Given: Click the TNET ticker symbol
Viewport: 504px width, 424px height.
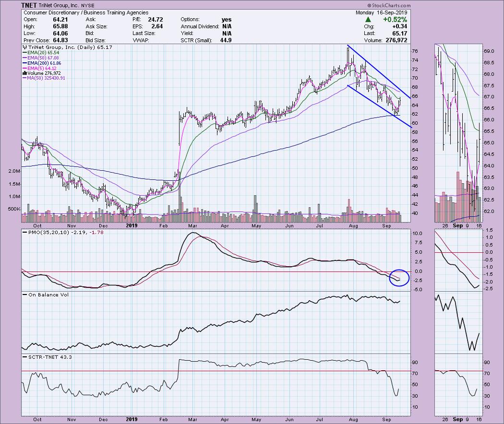Looking at the screenshot, I should [29, 5].
